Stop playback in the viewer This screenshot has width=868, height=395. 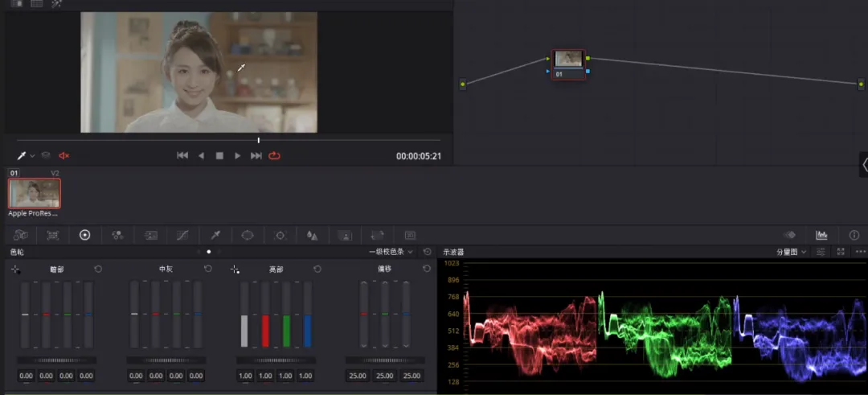[219, 155]
